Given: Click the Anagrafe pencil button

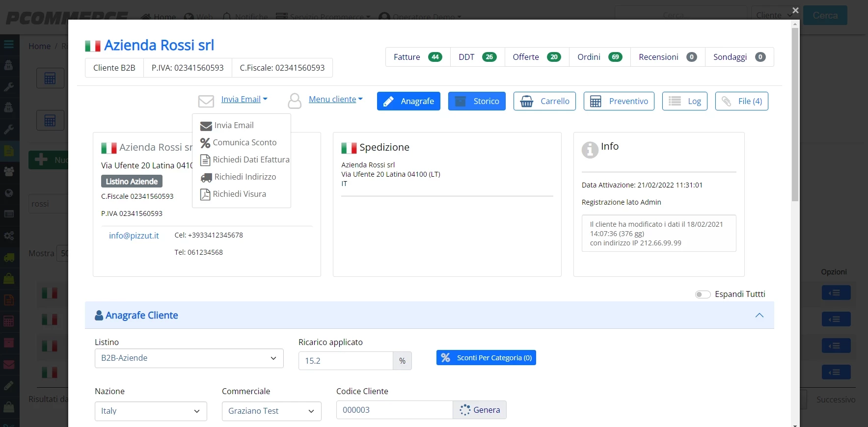Looking at the screenshot, I should coord(408,101).
